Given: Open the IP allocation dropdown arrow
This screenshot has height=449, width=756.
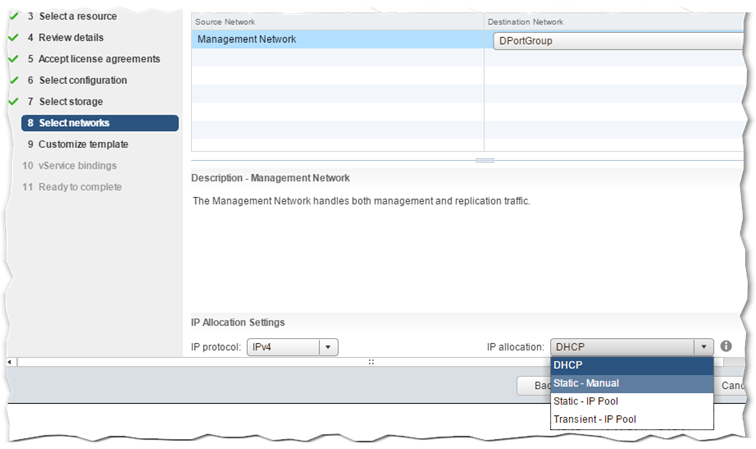Looking at the screenshot, I should pyautogui.click(x=703, y=347).
